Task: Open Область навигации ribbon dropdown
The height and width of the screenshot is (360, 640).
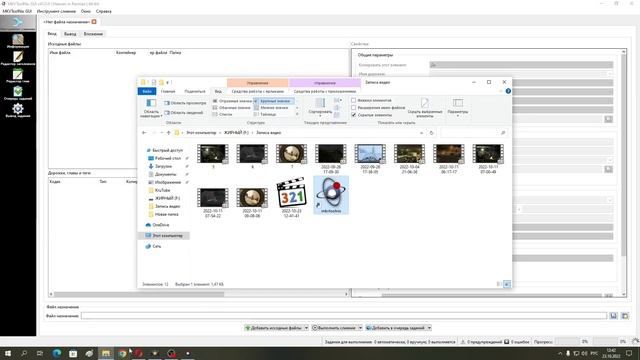Action: 151,108
